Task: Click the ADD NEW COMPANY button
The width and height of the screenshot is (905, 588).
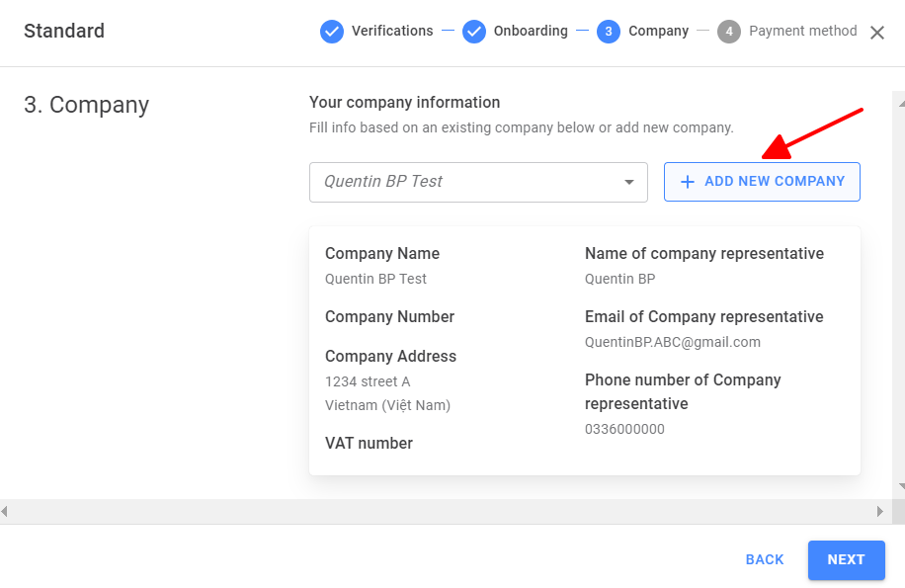Action: pyautogui.click(x=762, y=182)
